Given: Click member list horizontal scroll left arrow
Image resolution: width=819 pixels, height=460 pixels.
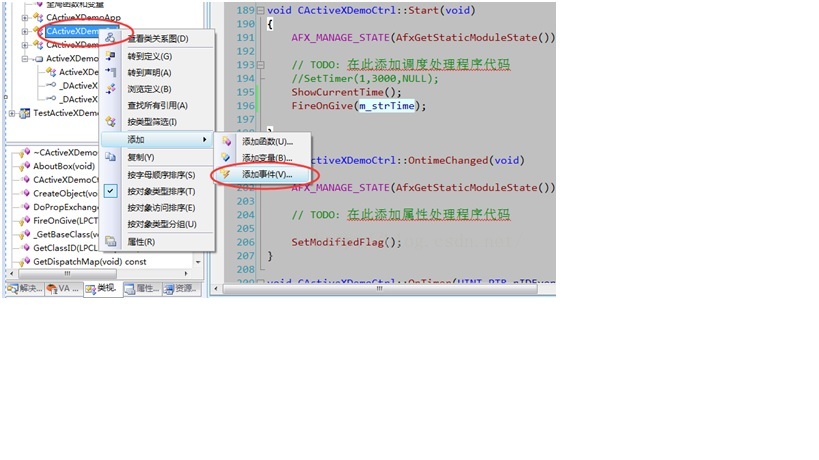Looking at the screenshot, I should (x=12, y=273).
